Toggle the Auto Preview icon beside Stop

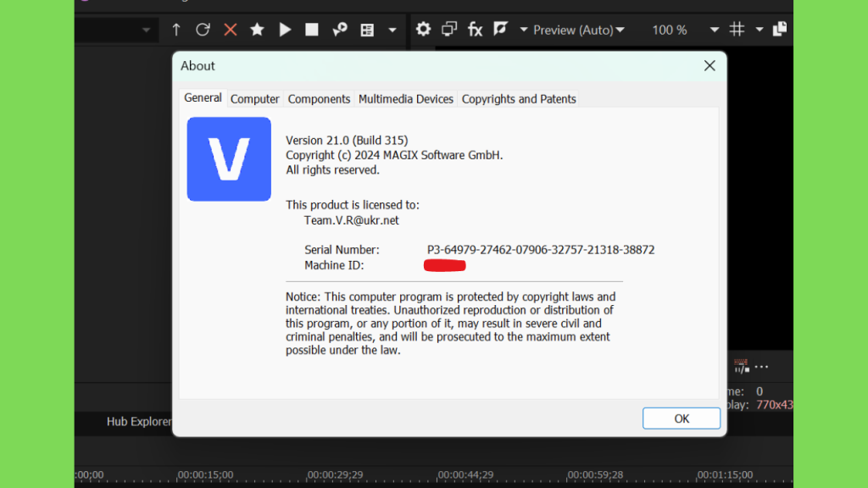point(339,30)
